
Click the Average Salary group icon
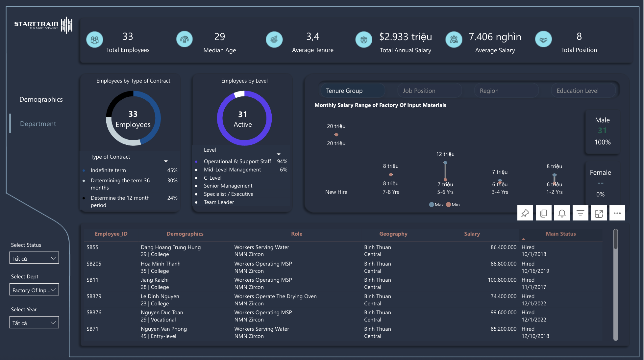pos(454,39)
